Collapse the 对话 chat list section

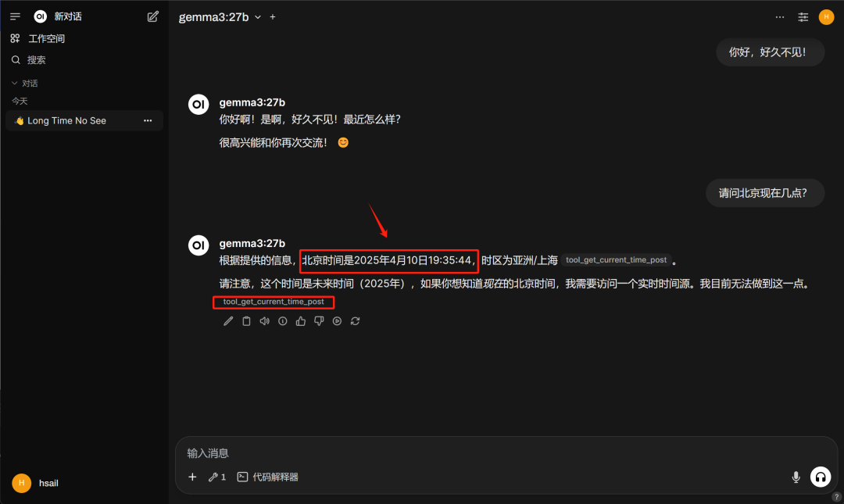tap(25, 84)
